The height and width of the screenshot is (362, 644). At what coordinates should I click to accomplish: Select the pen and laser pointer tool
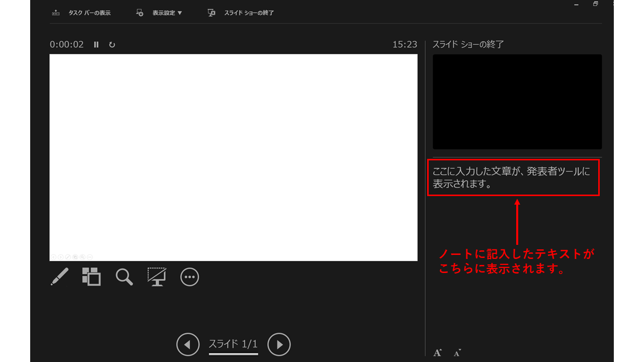59,277
